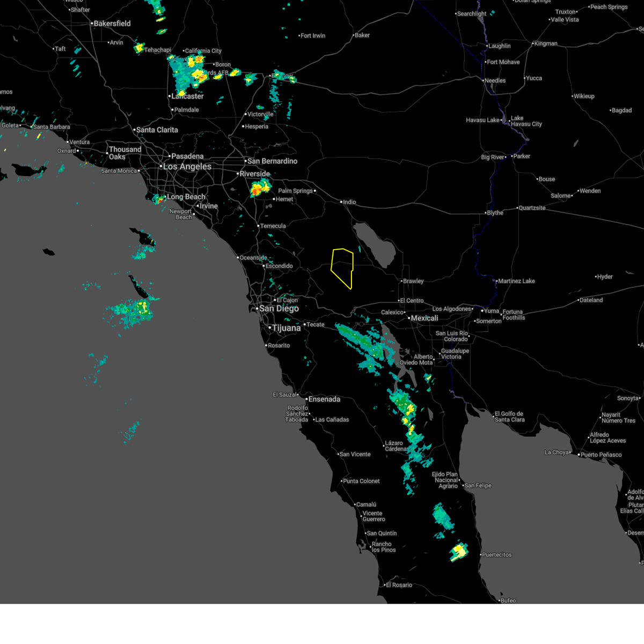Select the Yuma label
This screenshot has height=644, width=644.
pyautogui.click(x=492, y=311)
